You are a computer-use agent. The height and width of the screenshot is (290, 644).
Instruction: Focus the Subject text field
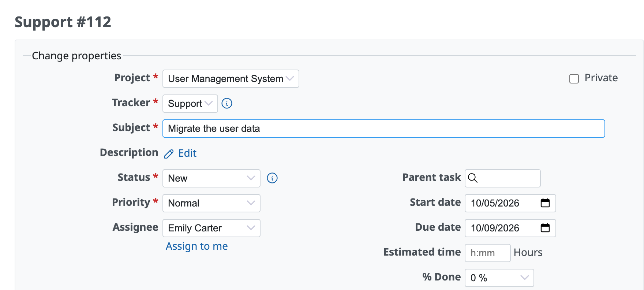pyautogui.click(x=384, y=129)
